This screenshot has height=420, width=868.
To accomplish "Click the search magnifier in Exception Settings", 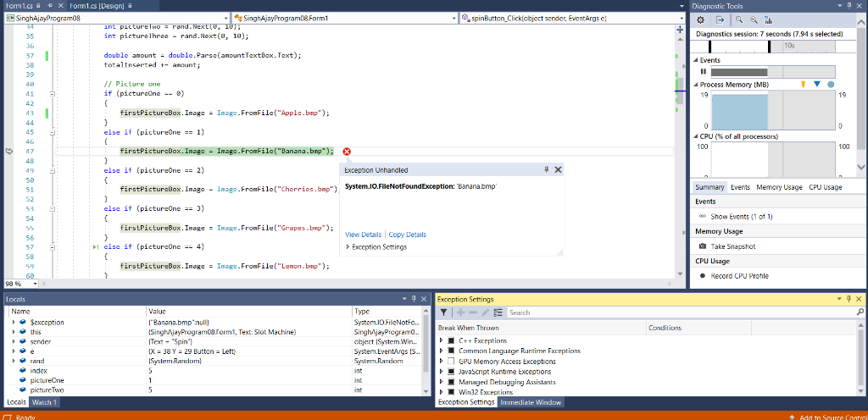I will click(x=860, y=312).
